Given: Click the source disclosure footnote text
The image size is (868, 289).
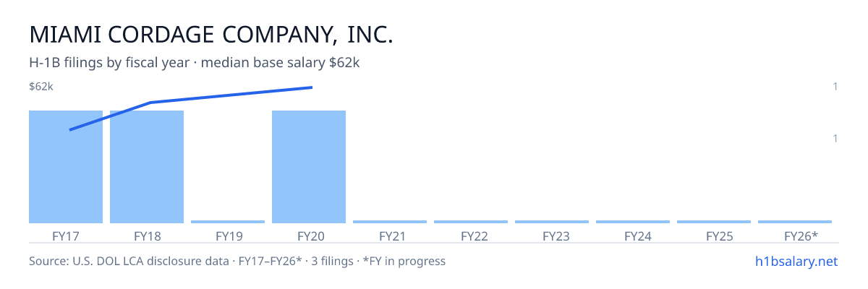Looking at the screenshot, I should 237,261.
